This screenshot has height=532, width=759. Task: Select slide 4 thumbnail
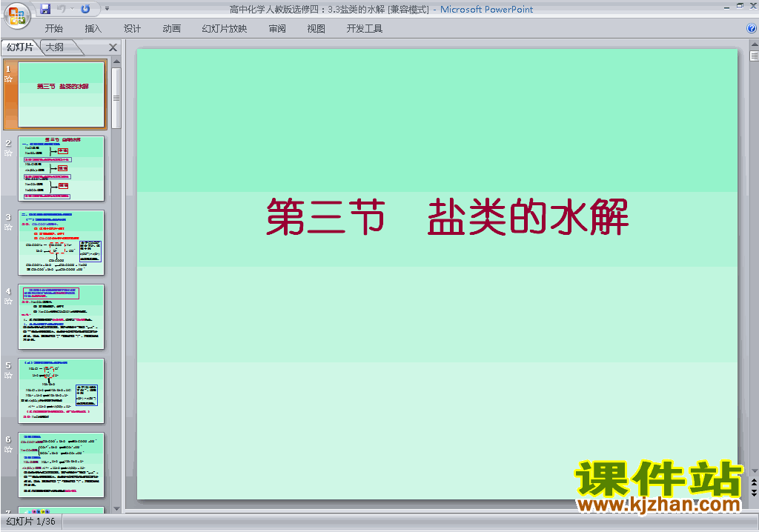pos(61,316)
